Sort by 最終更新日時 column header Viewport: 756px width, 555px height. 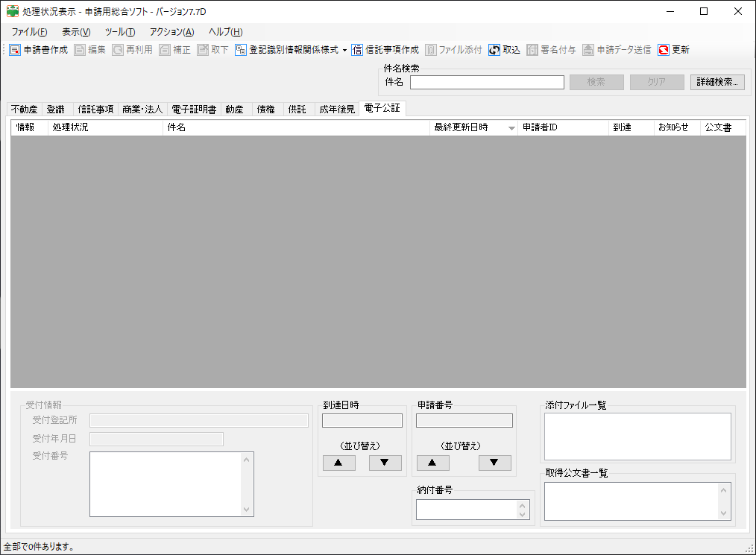(x=473, y=127)
